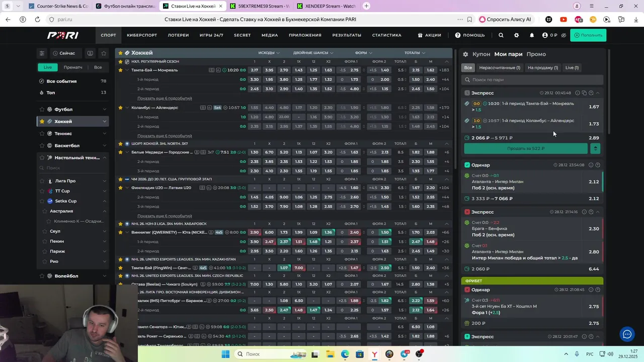Filter bets by Нерассчитанные (1)
Viewport: 644px width, 362px height.
(x=500, y=67)
